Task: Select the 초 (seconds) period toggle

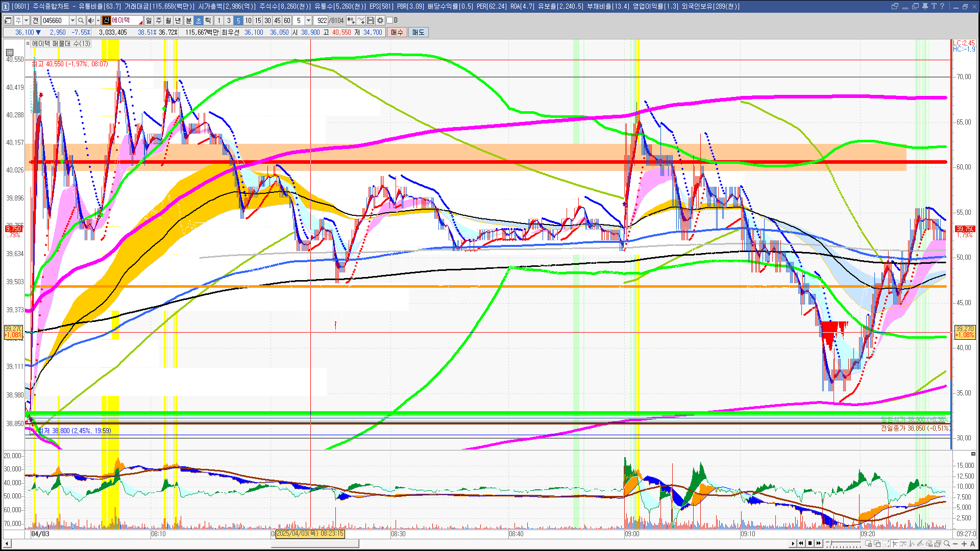Action: click(199, 20)
